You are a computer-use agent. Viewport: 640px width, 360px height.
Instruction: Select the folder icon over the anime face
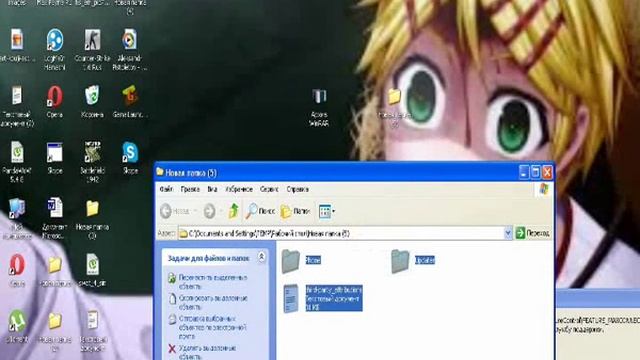click(394, 96)
